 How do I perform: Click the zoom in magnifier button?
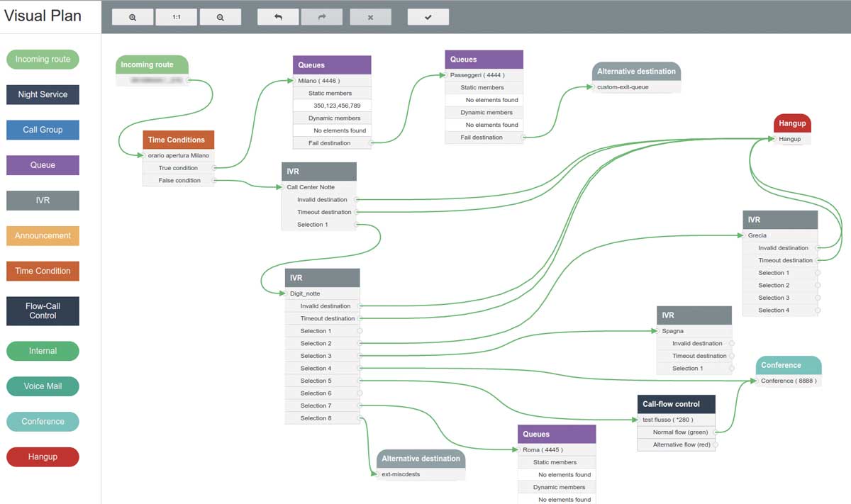133,17
